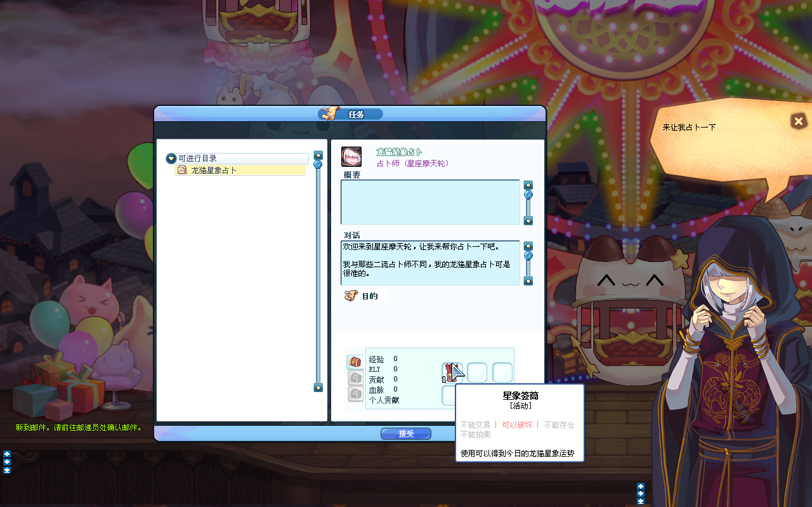
Task: Click the pointing-hand icon beside the 任务 title
Action: click(x=331, y=114)
